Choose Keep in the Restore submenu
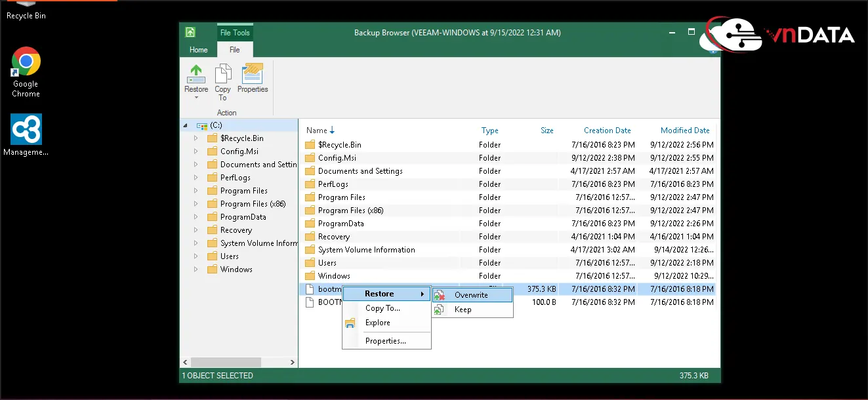Viewport: 868px width, 400px height. point(472,310)
